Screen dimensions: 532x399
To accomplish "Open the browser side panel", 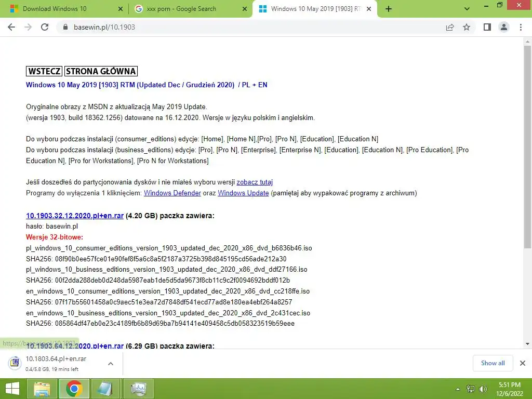I will click(x=487, y=27).
